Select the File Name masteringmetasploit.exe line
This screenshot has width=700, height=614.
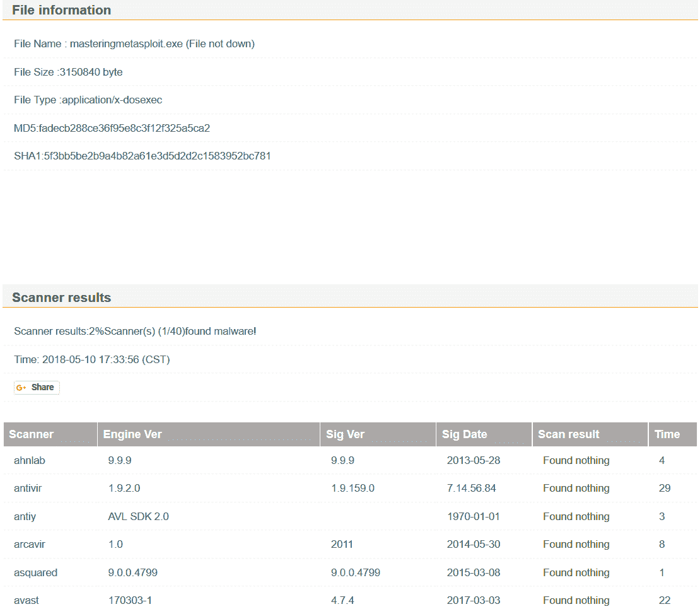pos(134,43)
